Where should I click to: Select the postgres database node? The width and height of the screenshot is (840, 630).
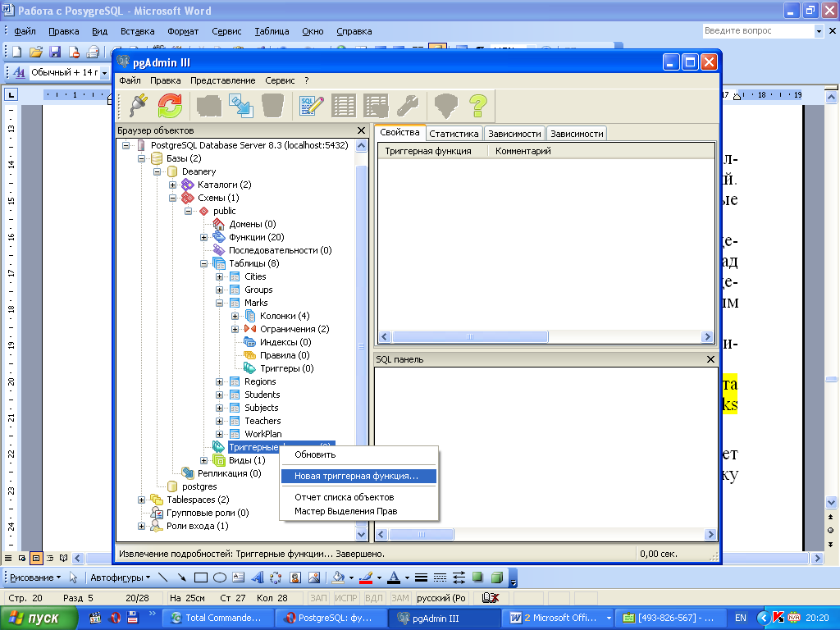pyautogui.click(x=199, y=487)
